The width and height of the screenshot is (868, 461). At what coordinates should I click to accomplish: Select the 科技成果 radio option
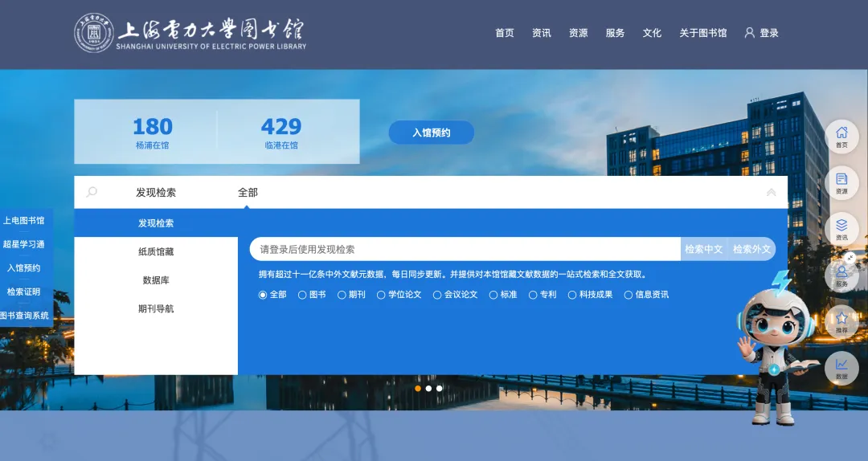pos(572,295)
